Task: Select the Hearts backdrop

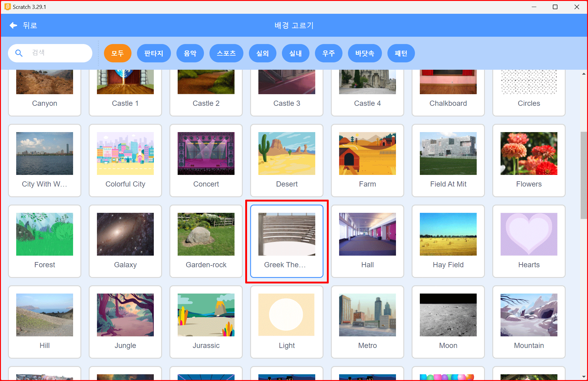Action: (x=529, y=235)
